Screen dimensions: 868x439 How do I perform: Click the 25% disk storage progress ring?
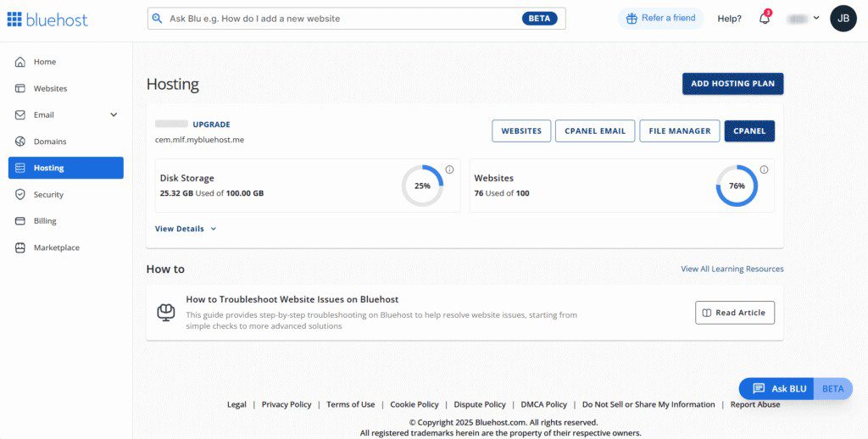click(x=422, y=186)
